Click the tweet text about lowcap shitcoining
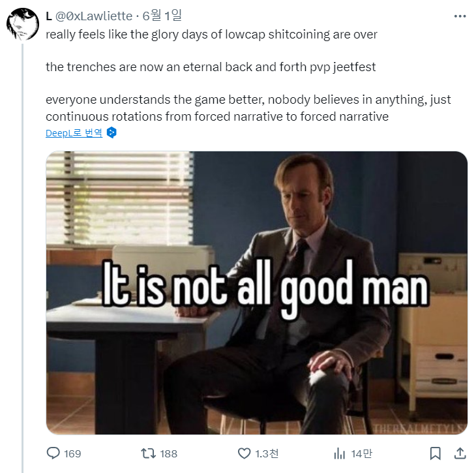Screen dimensions: 476x473 (212, 34)
